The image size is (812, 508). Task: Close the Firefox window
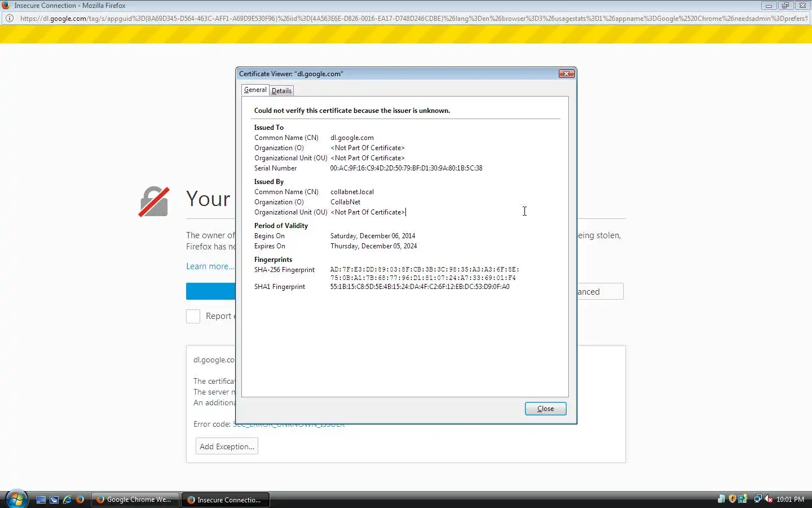click(x=802, y=5)
